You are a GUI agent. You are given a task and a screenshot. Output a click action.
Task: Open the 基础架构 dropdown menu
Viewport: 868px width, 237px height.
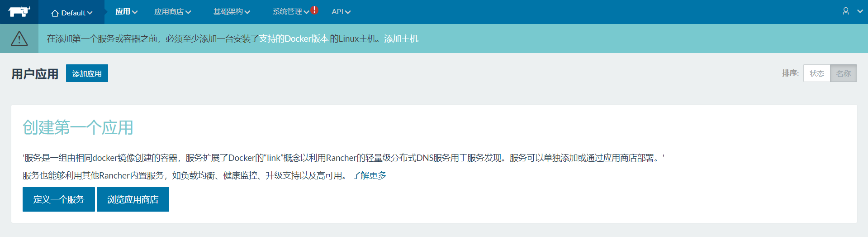pyautogui.click(x=232, y=12)
